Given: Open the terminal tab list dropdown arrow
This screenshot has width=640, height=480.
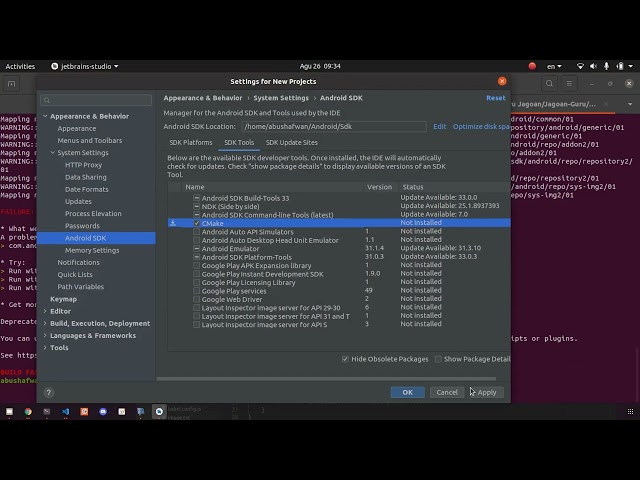Looking at the screenshot, I should [630, 104].
